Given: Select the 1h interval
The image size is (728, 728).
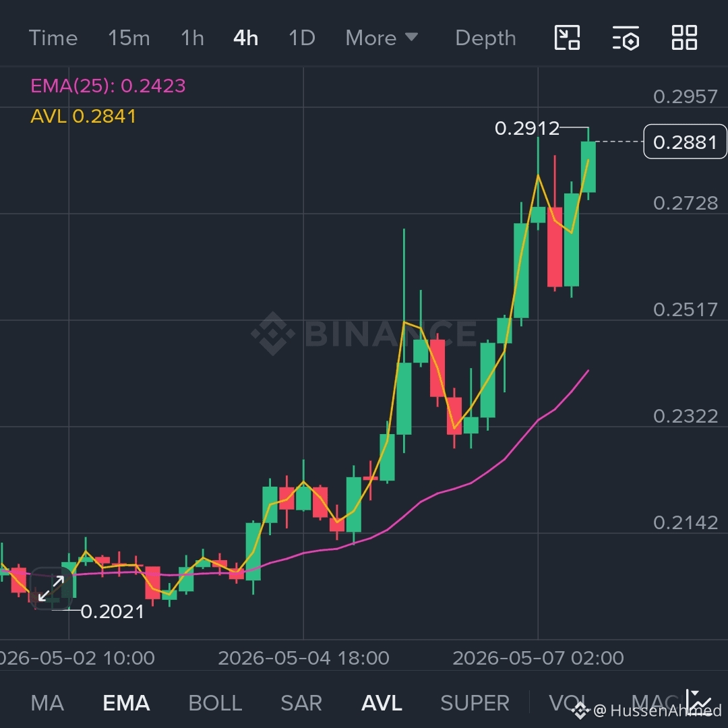Looking at the screenshot, I should coord(192,38).
